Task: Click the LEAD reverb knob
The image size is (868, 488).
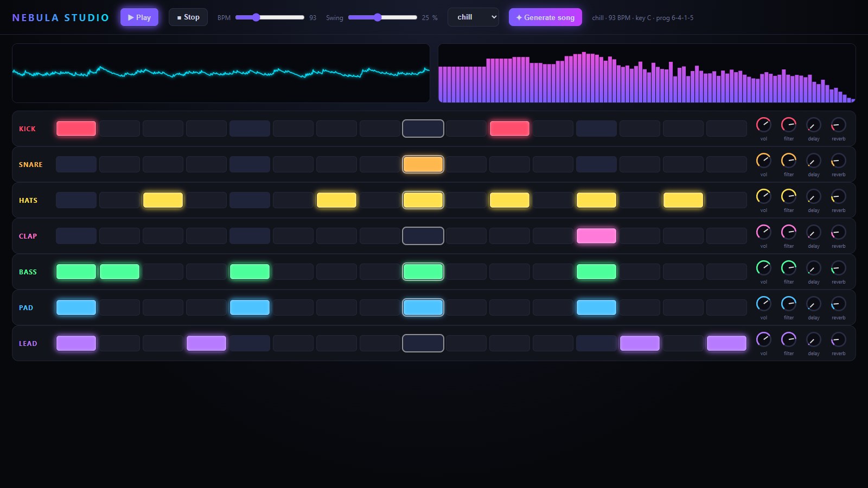Action: (x=839, y=339)
